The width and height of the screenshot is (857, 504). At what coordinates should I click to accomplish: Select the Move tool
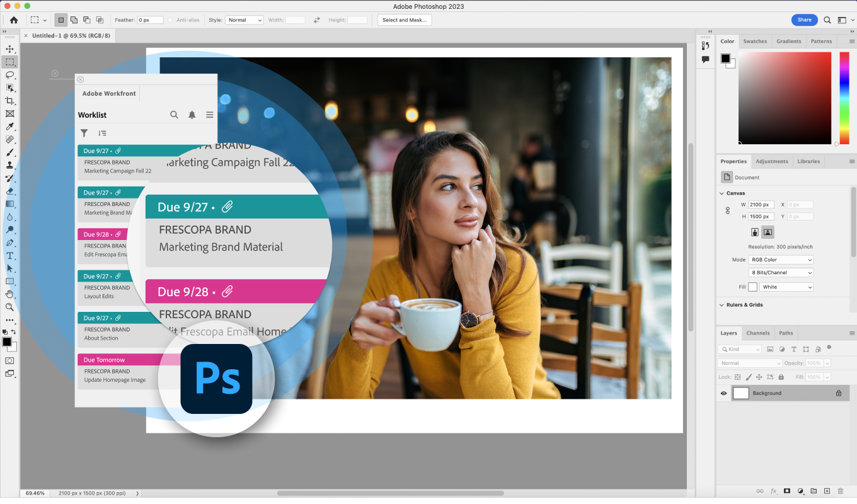[9, 49]
